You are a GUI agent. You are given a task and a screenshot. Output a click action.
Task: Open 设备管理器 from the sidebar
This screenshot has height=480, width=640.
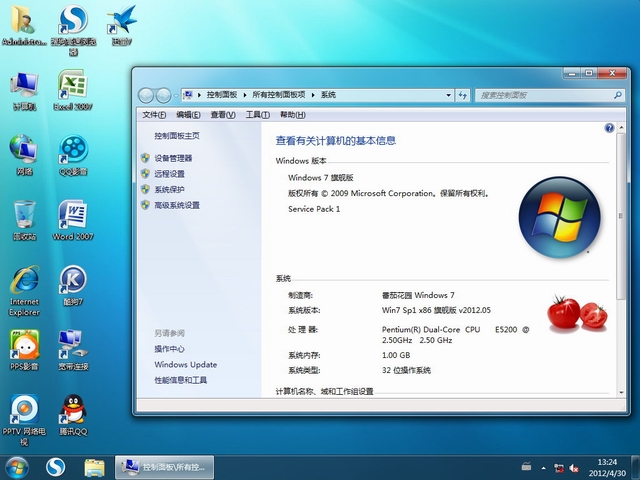173,158
